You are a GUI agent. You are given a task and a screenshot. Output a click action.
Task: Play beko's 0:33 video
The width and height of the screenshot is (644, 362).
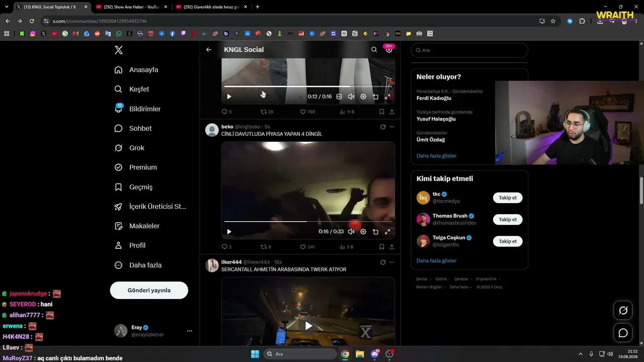[x=229, y=232]
